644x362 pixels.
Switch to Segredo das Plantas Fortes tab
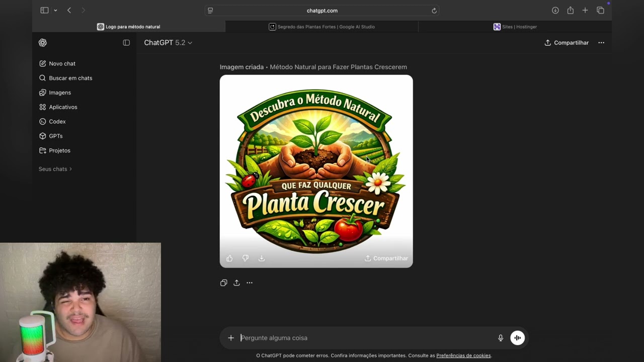coord(322,27)
